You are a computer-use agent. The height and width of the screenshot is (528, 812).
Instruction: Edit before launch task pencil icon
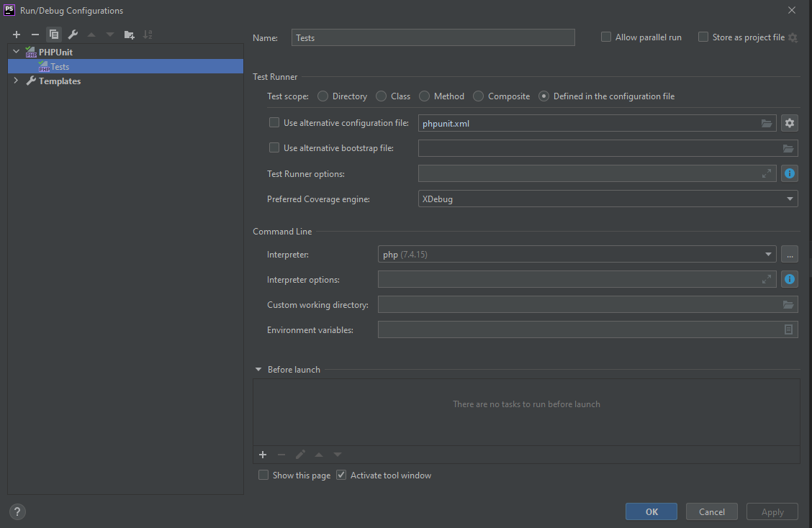pyautogui.click(x=300, y=455)
